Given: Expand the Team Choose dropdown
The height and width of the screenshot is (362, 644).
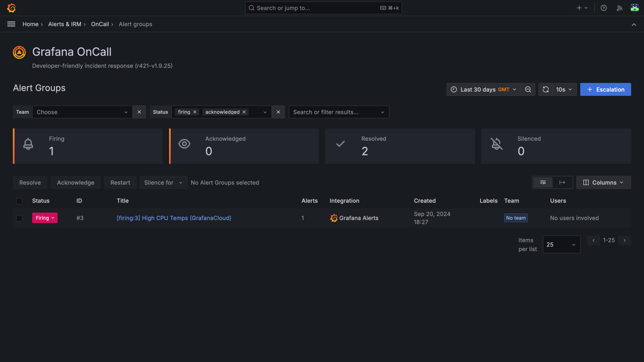Looking at the screenshot, I should [82, 112].
